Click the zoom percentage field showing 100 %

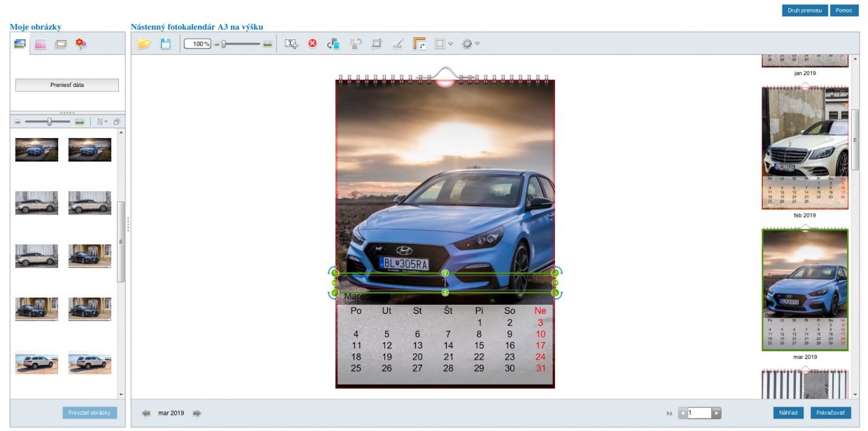point(198,44)
